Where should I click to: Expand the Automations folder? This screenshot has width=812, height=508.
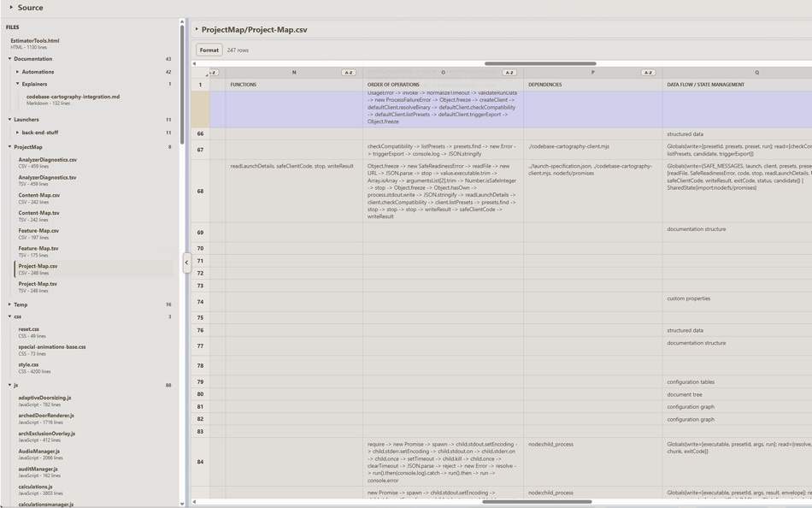click(17, 72)
